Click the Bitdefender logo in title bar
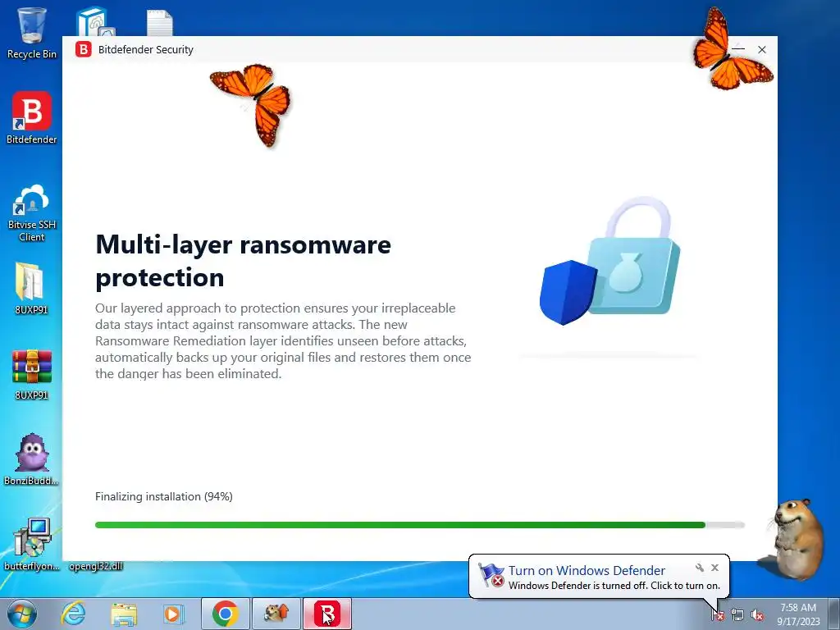 point(83,49)
